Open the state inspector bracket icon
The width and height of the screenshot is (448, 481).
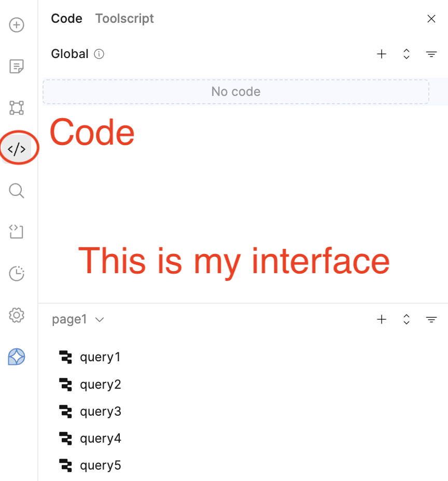[x=17, y=232]
